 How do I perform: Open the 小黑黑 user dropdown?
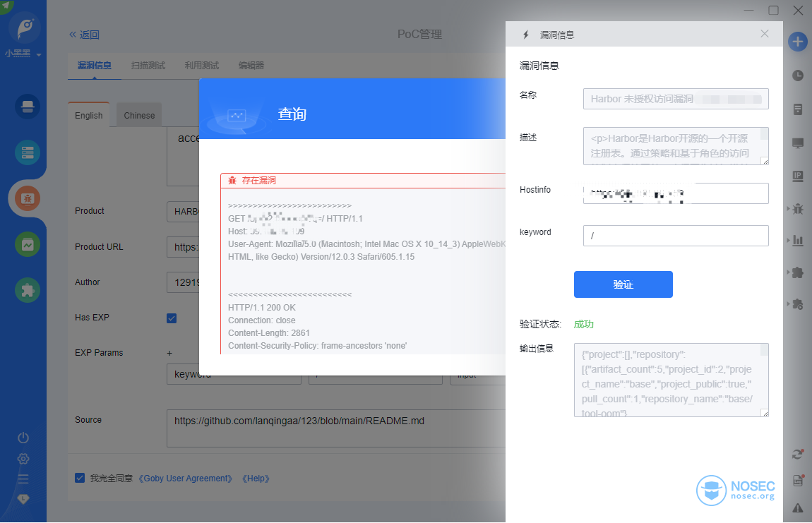[x=23, y=54]
